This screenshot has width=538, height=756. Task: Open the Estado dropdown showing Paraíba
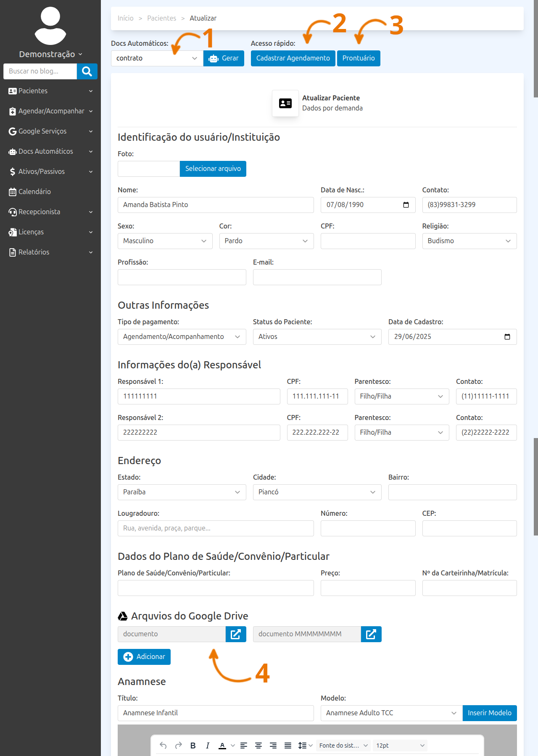pos(182,492)
